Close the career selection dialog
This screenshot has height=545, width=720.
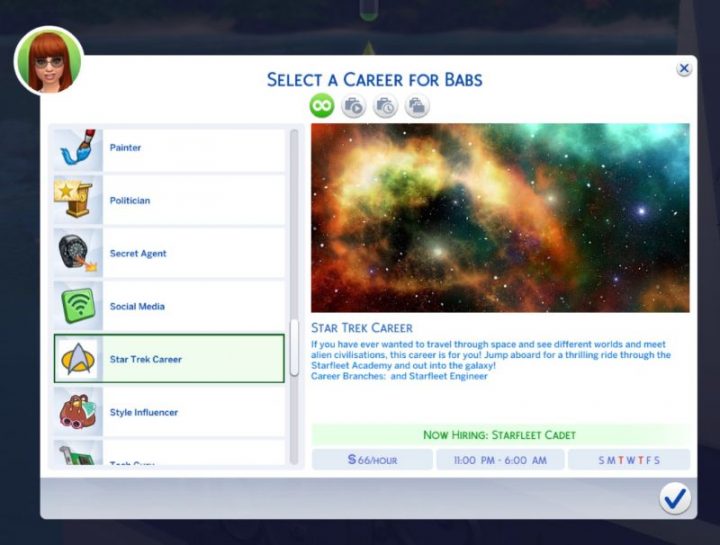coord(684,68)
